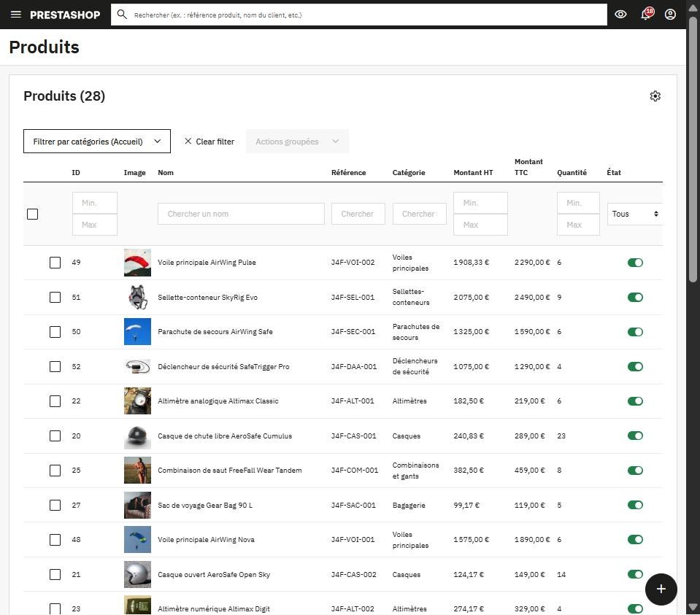Image resolution: width=700 pixels, height=615 pixels.
Task: Toggle state of SafeTrigger Pro product
Action: [x=635, y=366]
